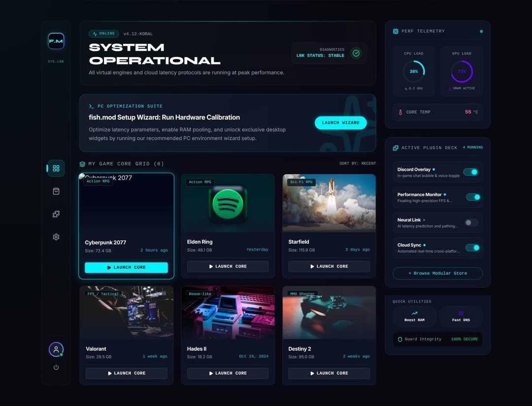Click the CPU Load 30% gauge
532x406 pixels.
[414, 71]
